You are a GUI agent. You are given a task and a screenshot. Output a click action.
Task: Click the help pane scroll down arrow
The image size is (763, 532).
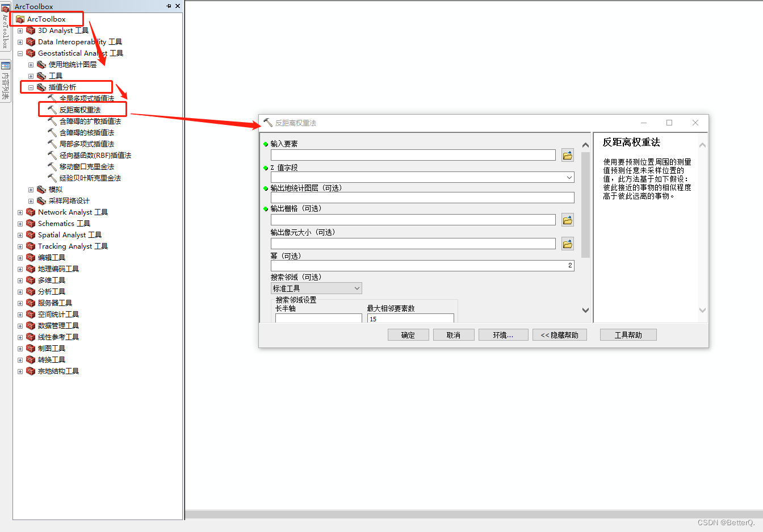coord(703,310)
